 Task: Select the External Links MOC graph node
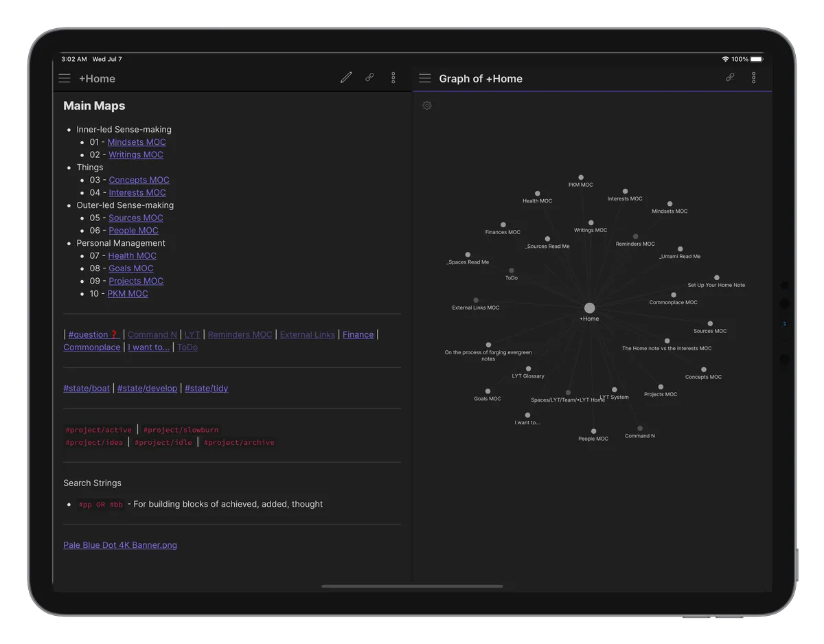(476, 300)
